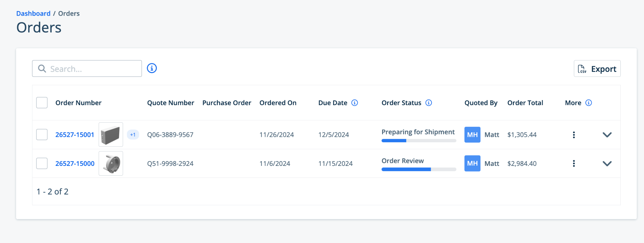Image resolution: width=644 pixels, height=243 pixels.
Task: Click the MH avatar on order 26527-15001
Action: click(472, 135)
